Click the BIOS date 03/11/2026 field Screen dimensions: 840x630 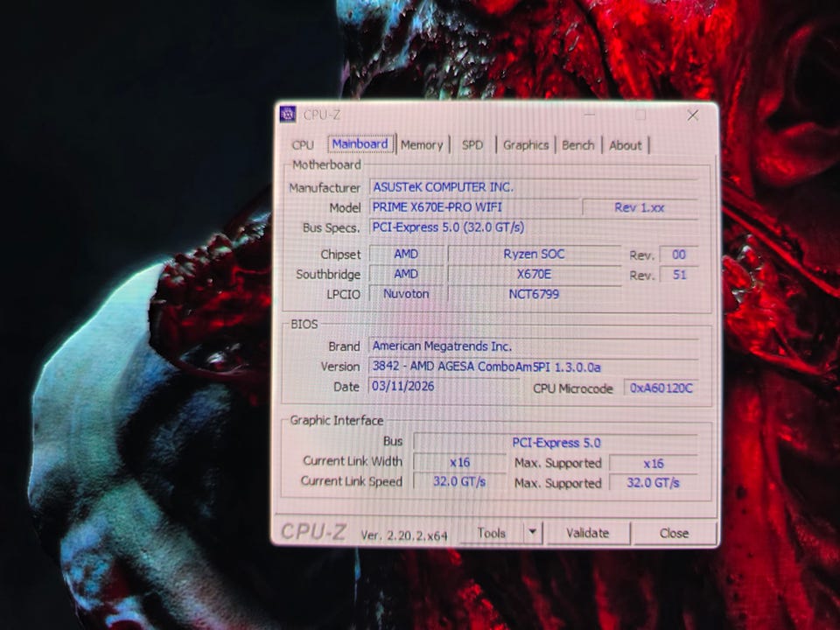tap(444, 386)
